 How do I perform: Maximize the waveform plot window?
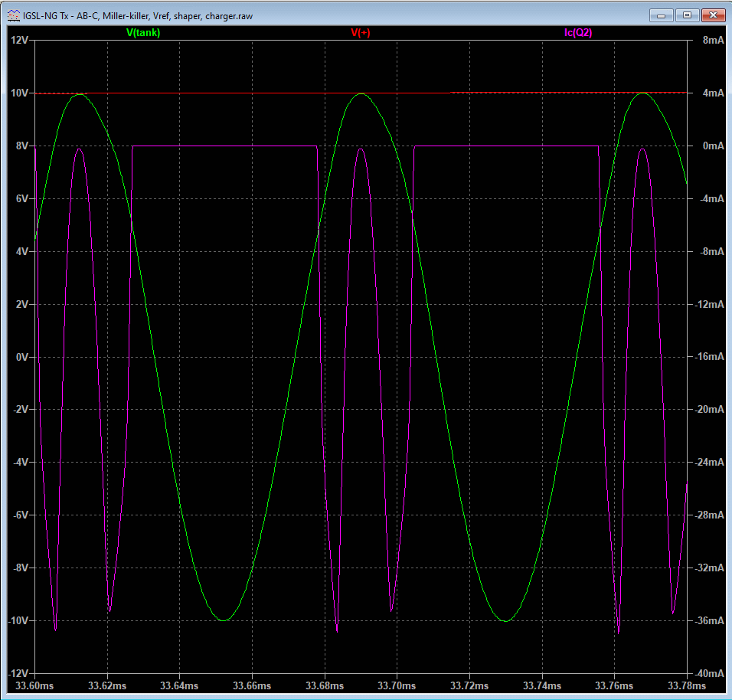coord(687,15)
